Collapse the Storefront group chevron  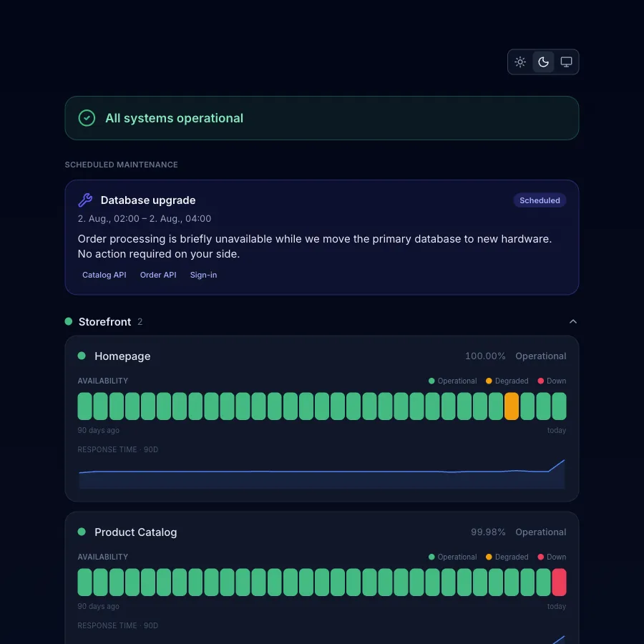point(573,321)
